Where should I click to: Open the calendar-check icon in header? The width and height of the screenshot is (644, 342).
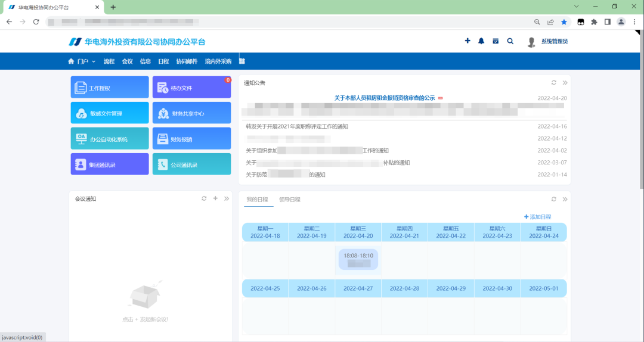pos(496,41)
